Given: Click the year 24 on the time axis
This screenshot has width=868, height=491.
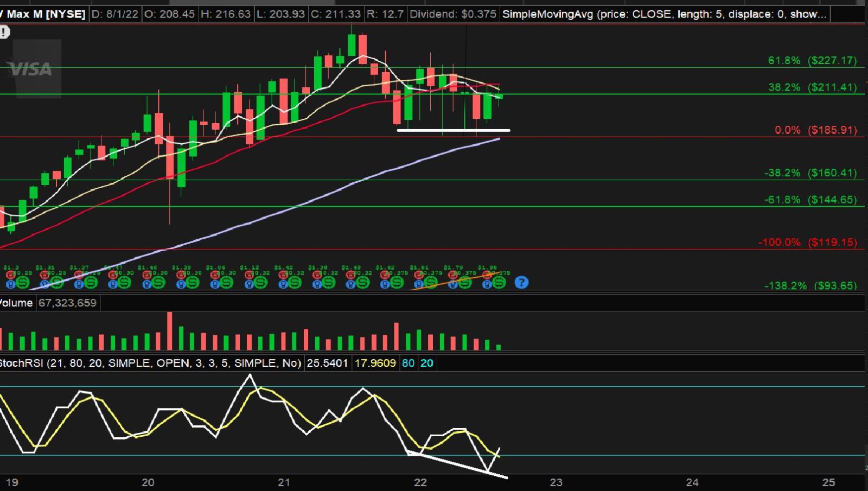Looking at the screenshot, I should point(692,482).
